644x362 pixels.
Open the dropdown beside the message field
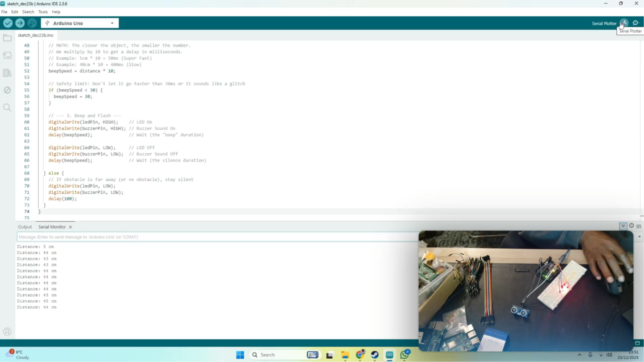(x=639, y=237)
